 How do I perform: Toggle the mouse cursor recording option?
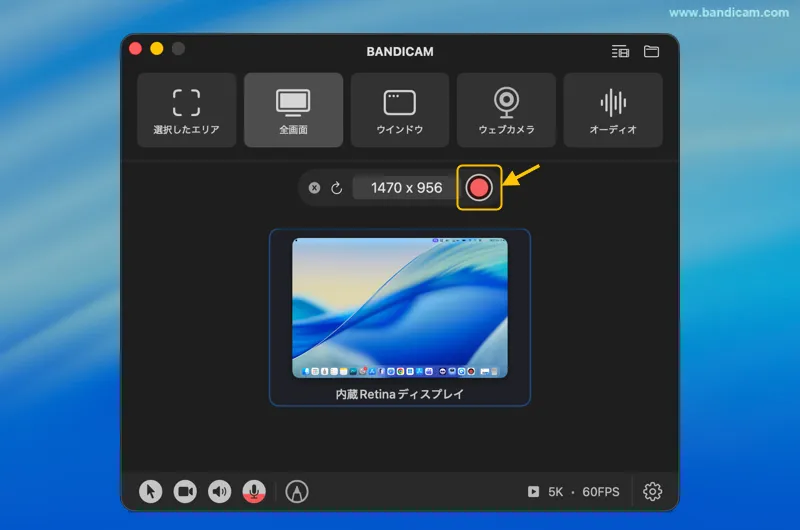[151, 492]
